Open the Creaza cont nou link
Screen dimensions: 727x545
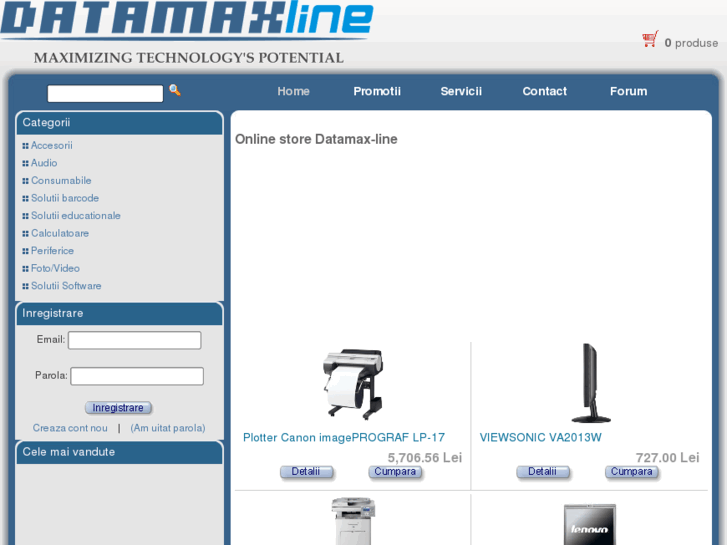coord(70,428)
